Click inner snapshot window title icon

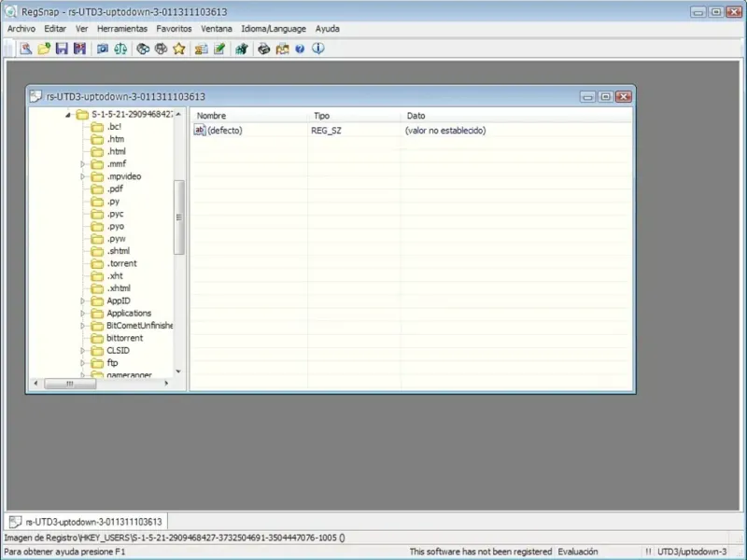click(35, 96)
